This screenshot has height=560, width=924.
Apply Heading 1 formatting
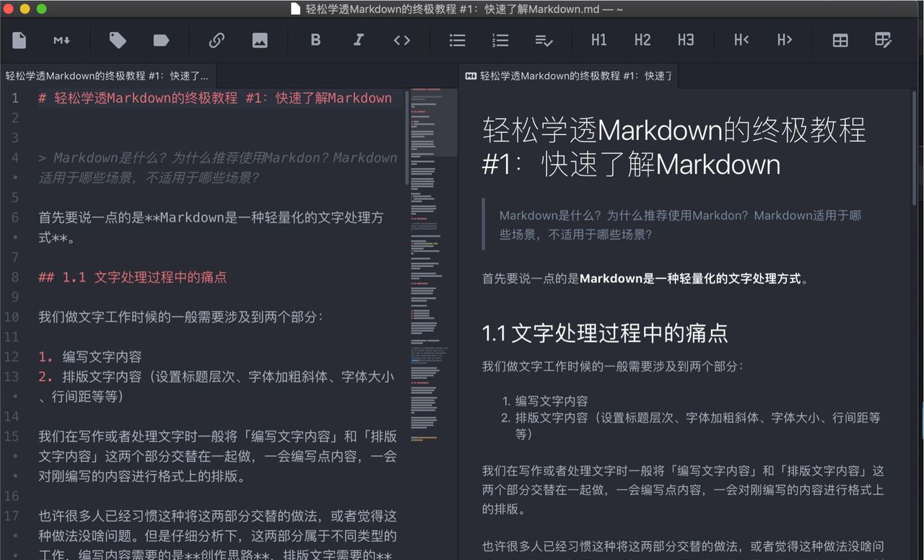pyautogui.click(x=598, y=40)
